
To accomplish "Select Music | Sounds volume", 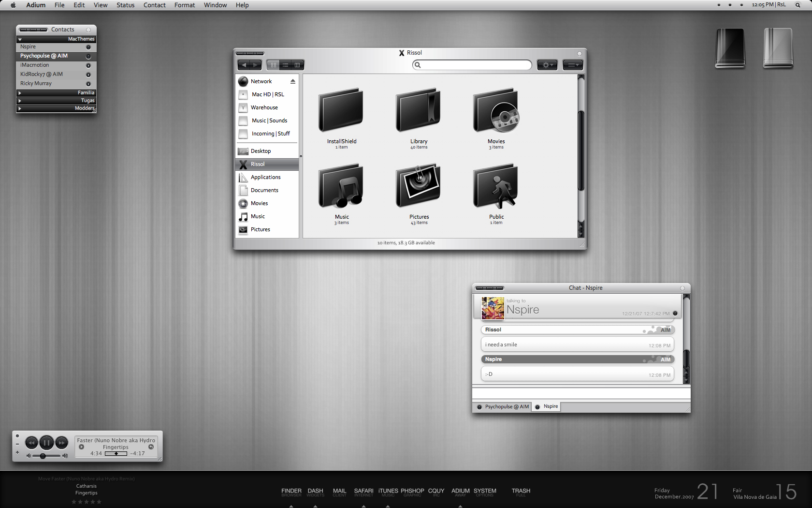I will [267, 120].
